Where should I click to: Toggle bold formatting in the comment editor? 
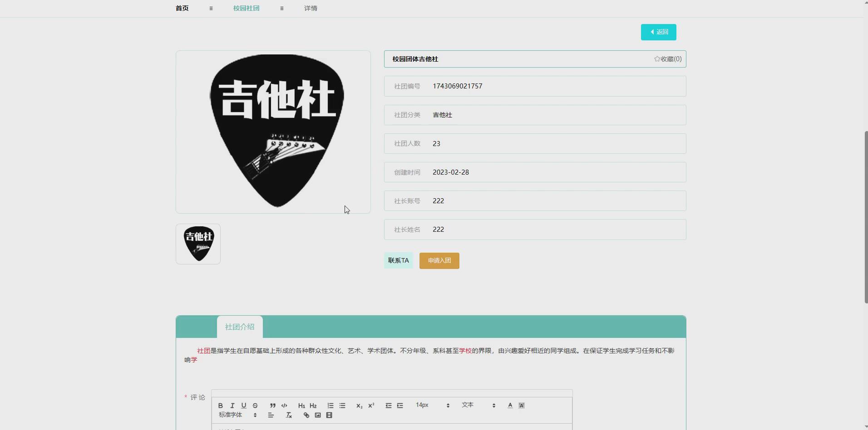(220, 406)
